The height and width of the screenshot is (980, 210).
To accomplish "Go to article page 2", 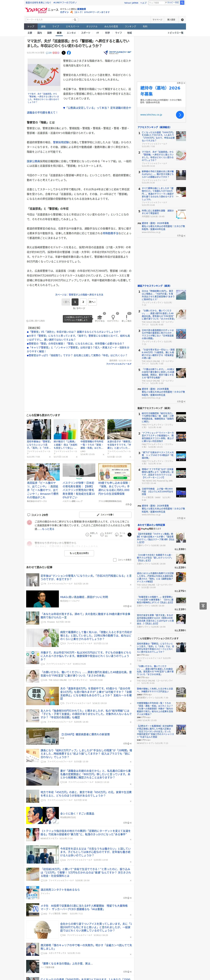I will 83,302.
